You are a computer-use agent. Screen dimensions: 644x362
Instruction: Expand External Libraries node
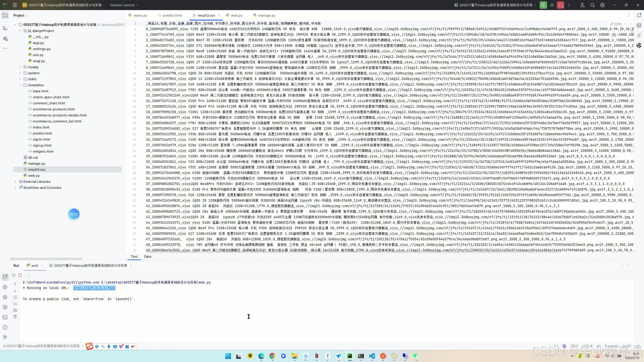pyautogui.click(x=15, y=182)
